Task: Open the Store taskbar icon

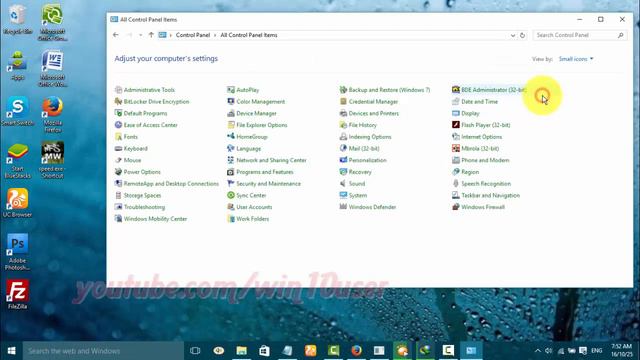Action: point(264,351)
